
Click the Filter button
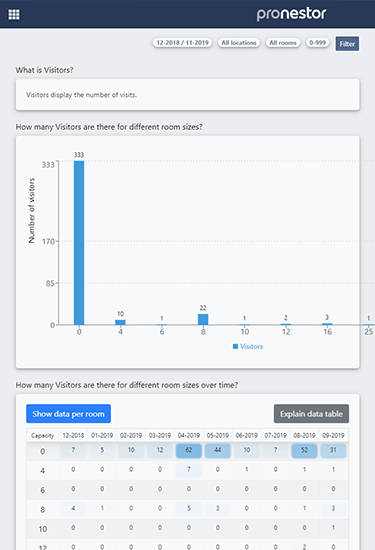[347, 44]
